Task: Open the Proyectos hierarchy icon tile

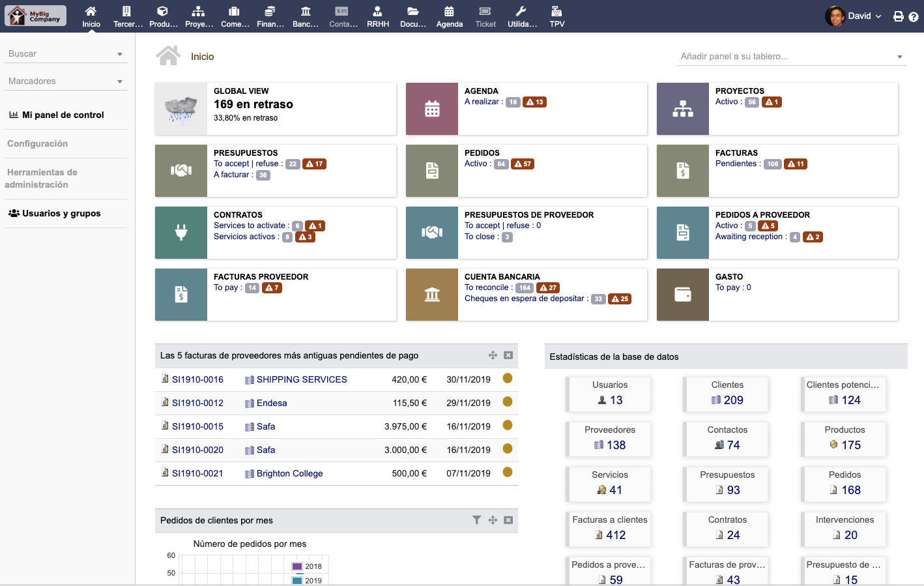Action: [682, 109]
